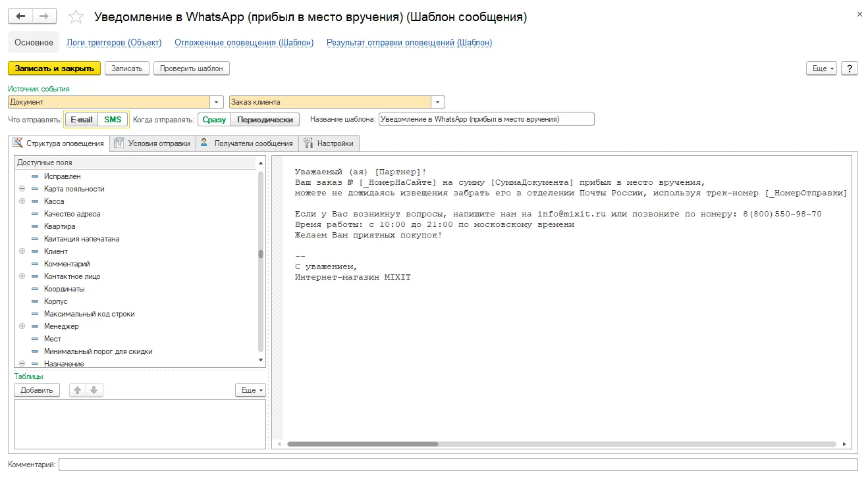Set sending time to Периодически
The height and width of the screenshot is (477, 868).
tap(265, 120)
